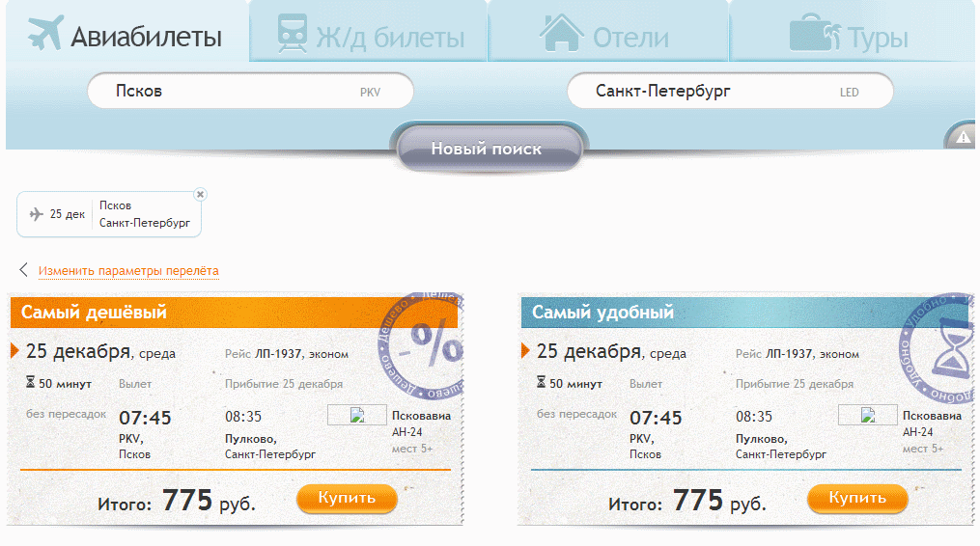Click the back chevron beside Изменить параметры
Screen dimensions: 980x546
pyautogui.click(x=24, y=270)
